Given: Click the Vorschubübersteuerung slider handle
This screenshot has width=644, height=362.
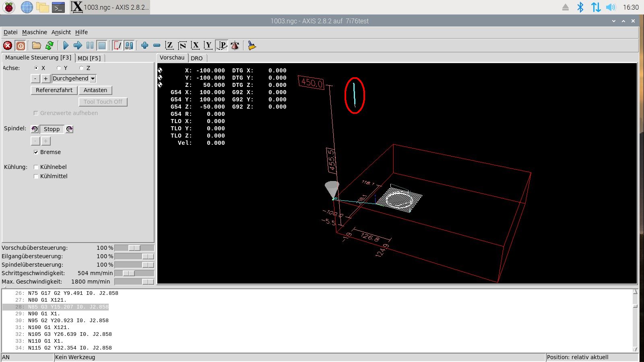Looking at the screenshot, I should (134, 248).
